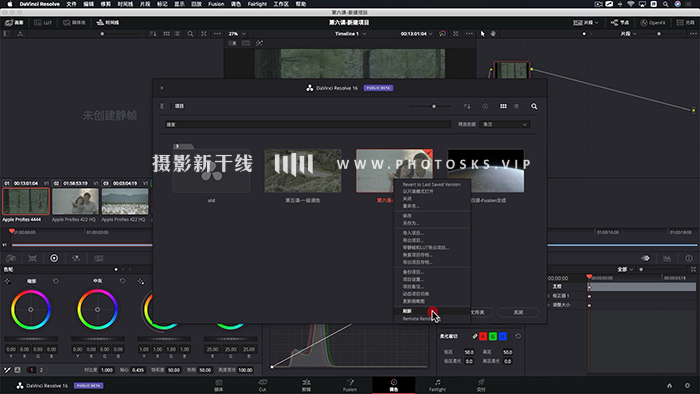Toggle the Project Manager sidebar icon
The image size is (700, 394).
tap(163, 106)
